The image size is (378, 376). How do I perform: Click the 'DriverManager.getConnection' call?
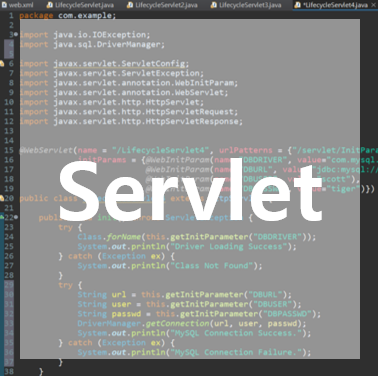pos(192,324)
